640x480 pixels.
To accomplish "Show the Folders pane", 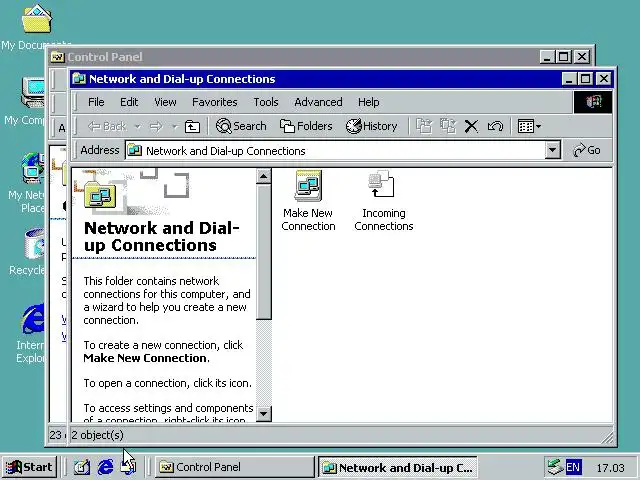I will 306,127.
